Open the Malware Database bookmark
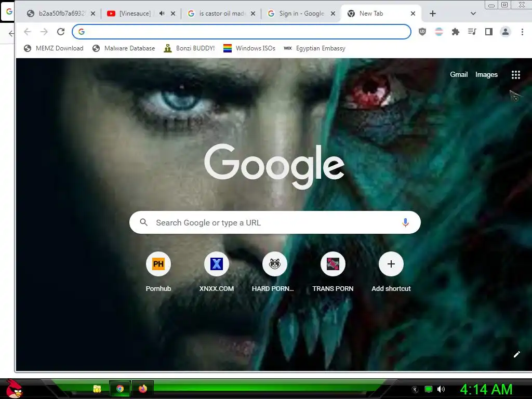 124,48
